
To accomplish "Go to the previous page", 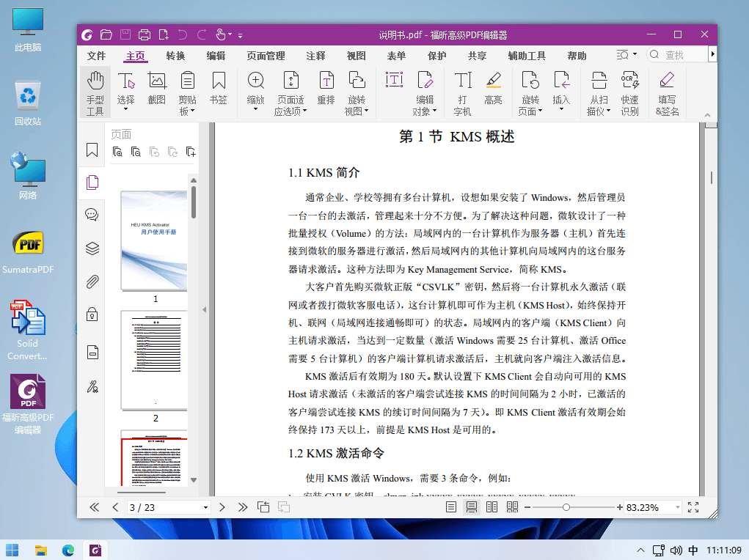I will [115, 507].
